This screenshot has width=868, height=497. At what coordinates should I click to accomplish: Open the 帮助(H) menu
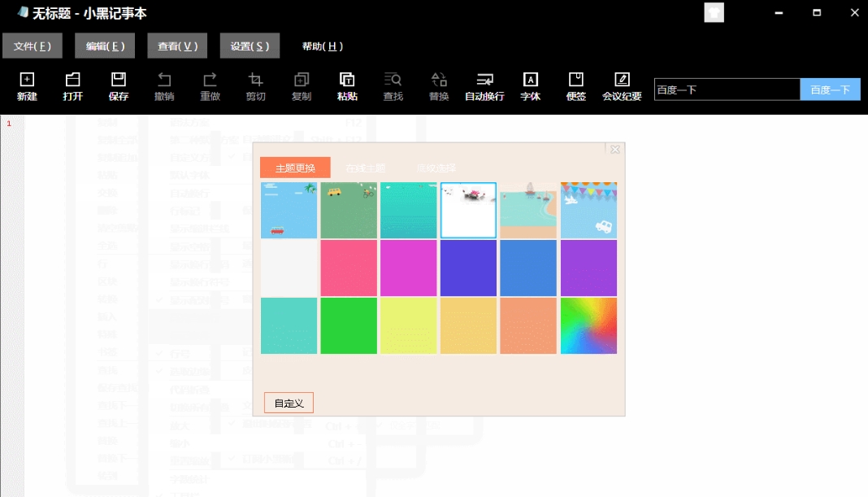(x=322, y=46)
